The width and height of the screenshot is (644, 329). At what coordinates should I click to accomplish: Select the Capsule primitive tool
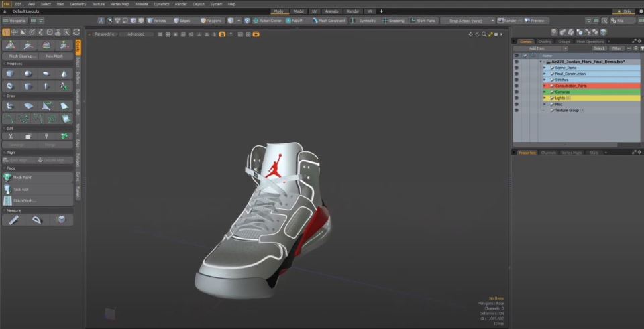coord(46,86)
